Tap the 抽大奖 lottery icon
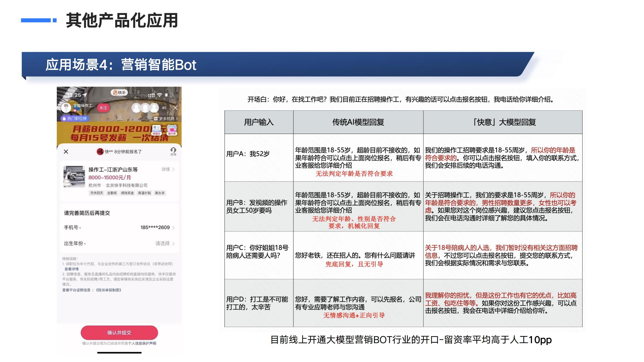 tap(172, 130)
